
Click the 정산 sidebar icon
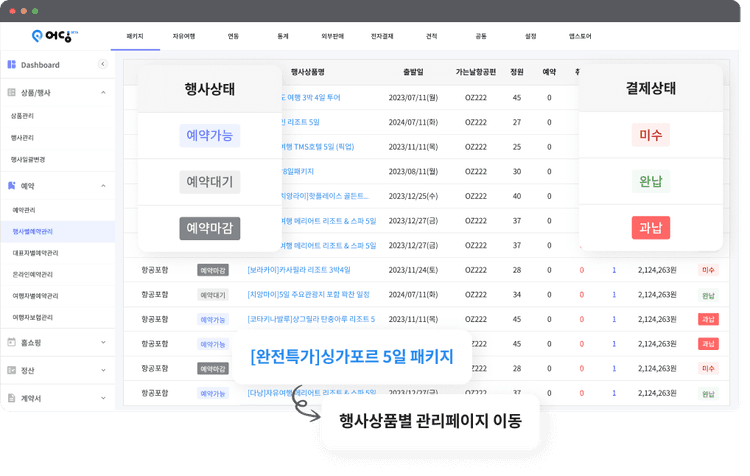(x=12, y=370)
